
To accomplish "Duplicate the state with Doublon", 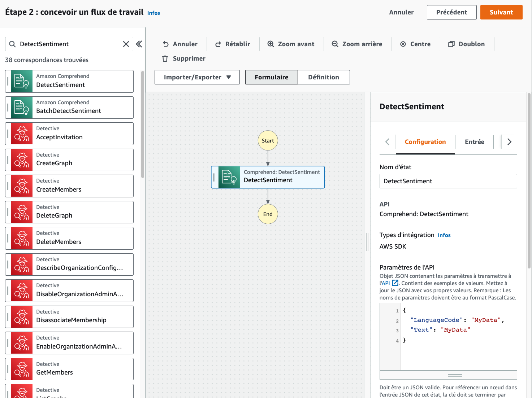I will [466, 44].
